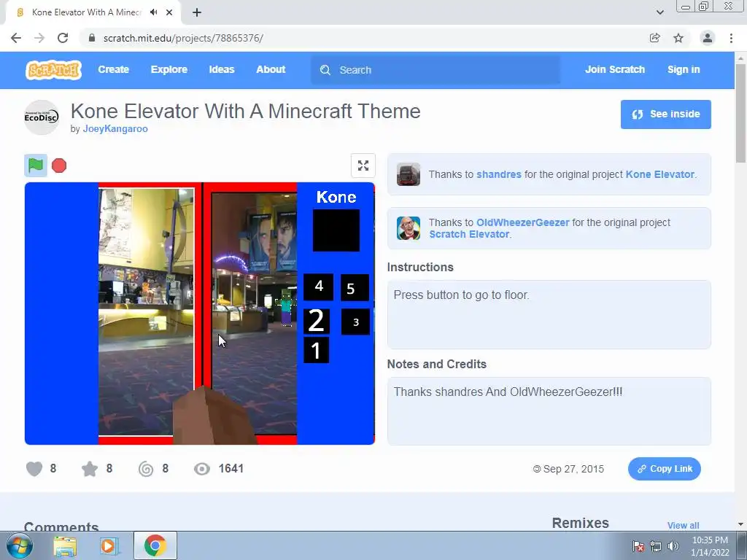Open Action Center flag icon
Screen dimensions: 747x560
click(x=638, y=546)
